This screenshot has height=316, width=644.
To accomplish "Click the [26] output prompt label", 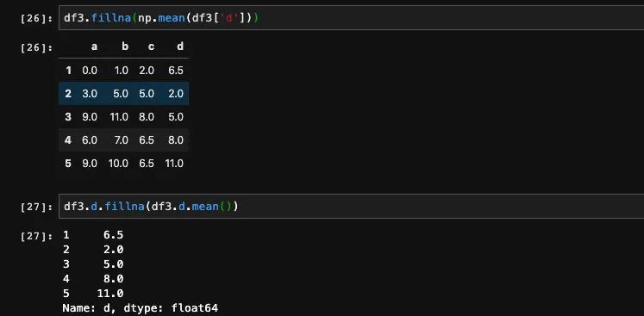I will [36, 47].
